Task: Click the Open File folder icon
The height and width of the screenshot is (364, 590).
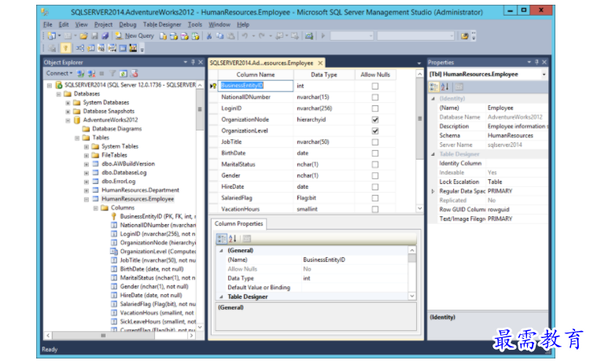Action: (83, 35)
